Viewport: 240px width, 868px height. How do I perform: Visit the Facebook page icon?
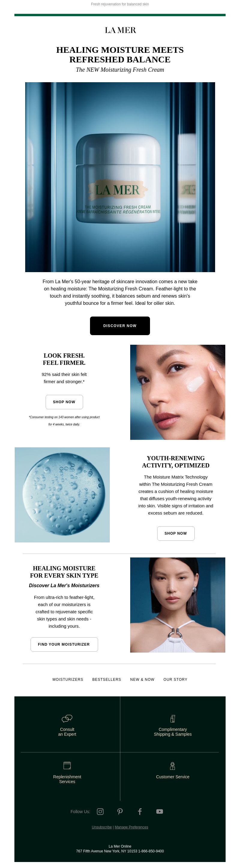140,811
